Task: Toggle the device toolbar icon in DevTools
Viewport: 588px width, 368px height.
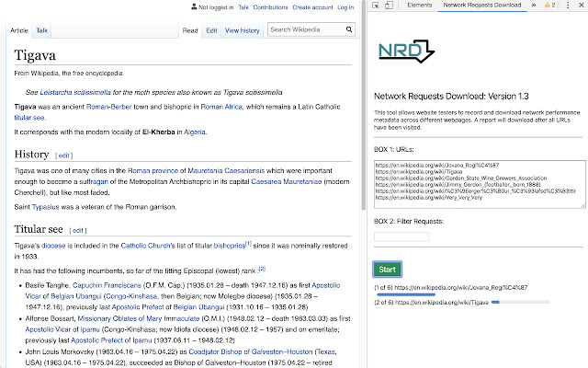Action: pyautogui.click(x=389, y=6)
